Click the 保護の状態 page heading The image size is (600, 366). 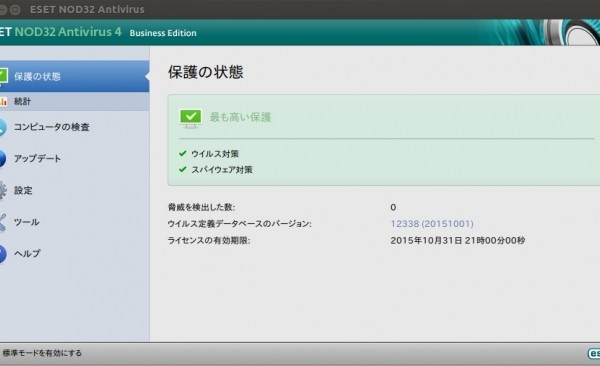pos(206,72)
